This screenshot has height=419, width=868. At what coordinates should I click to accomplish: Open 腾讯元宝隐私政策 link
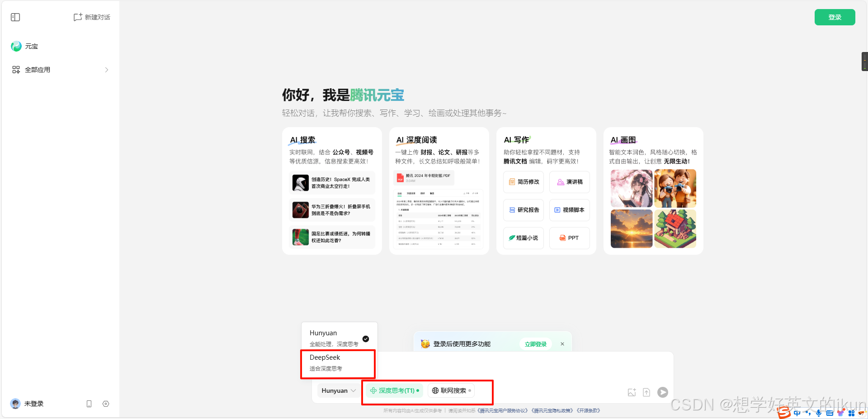pyautogui.click(x=552, y=411)
